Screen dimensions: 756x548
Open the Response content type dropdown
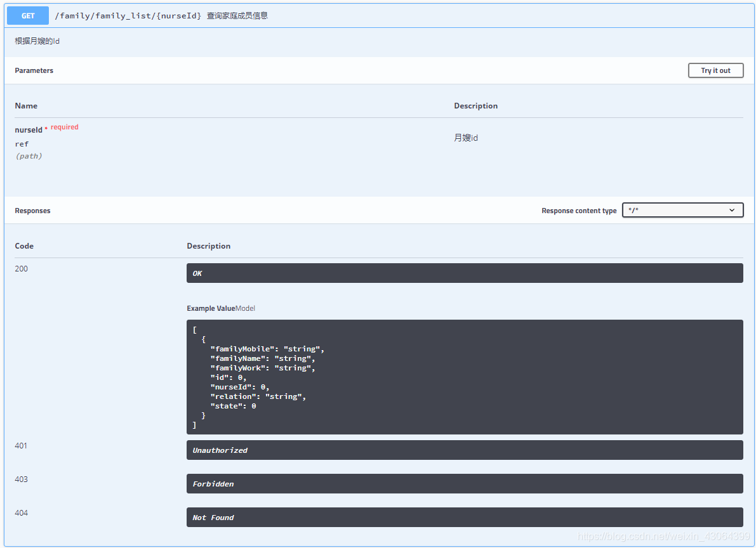click(x=683, y=210)
